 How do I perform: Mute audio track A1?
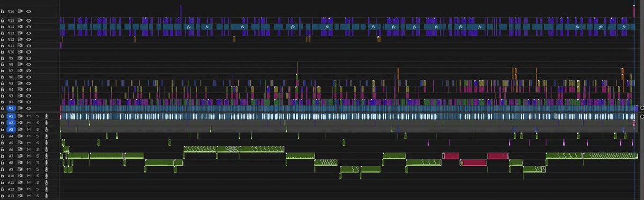click(28, 116)
